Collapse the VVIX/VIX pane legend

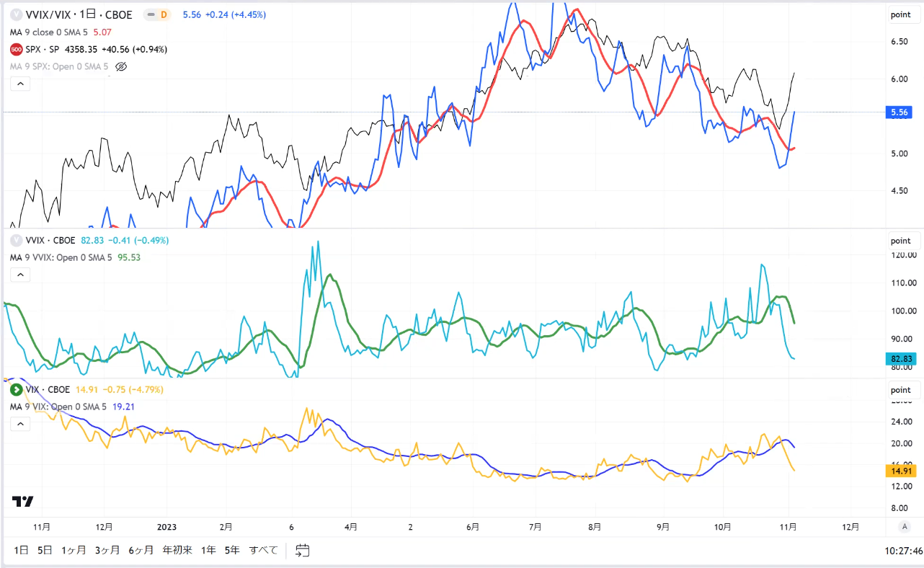pyautogui.click(x=20, y=84)
